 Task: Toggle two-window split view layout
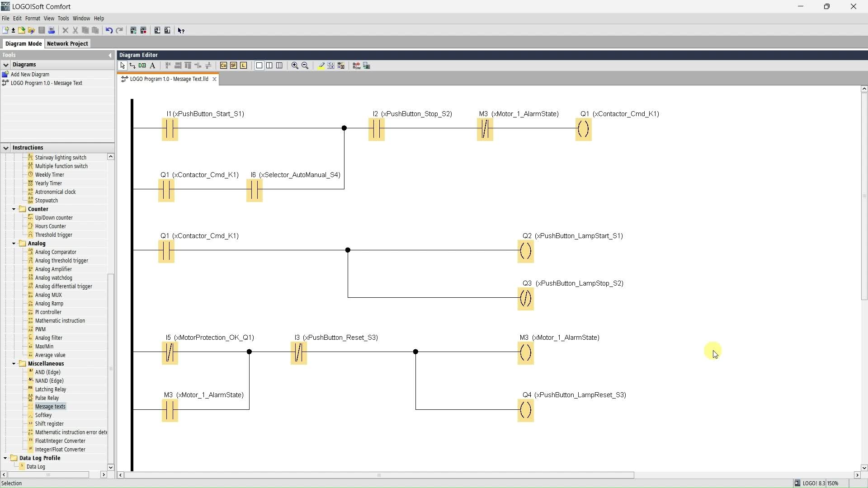(269, 66)
